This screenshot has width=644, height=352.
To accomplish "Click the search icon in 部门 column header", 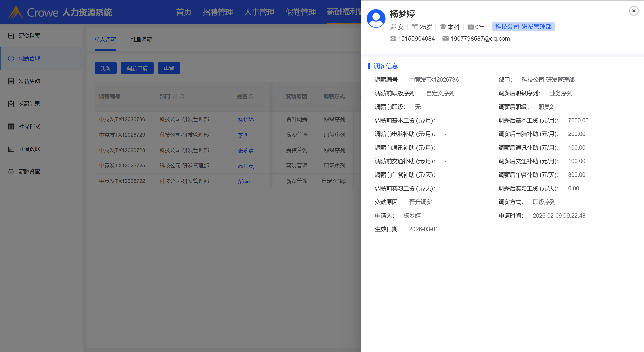I will [182, 97].
